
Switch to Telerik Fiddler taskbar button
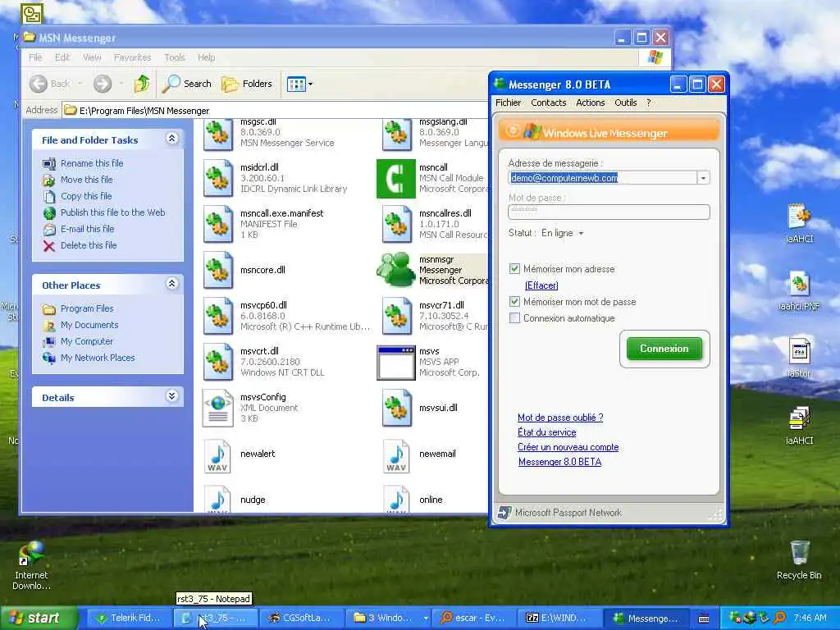point(129,619)
